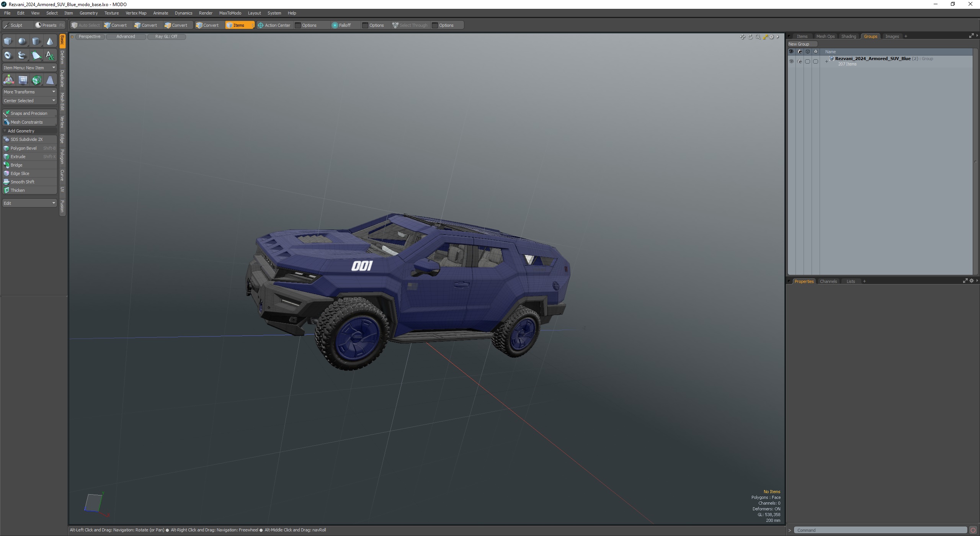
Task: Toggle visibility eye of Rezvani group
Action: (x=791, y=61)
